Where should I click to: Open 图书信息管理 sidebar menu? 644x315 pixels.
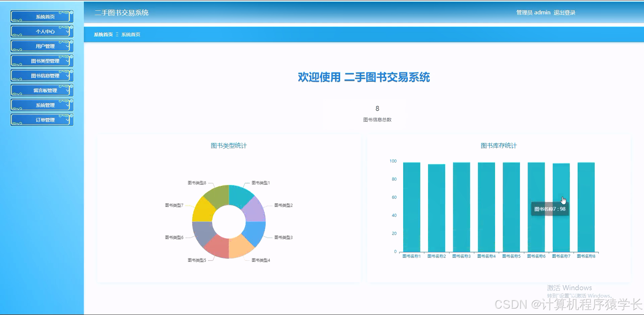point(42,76)
